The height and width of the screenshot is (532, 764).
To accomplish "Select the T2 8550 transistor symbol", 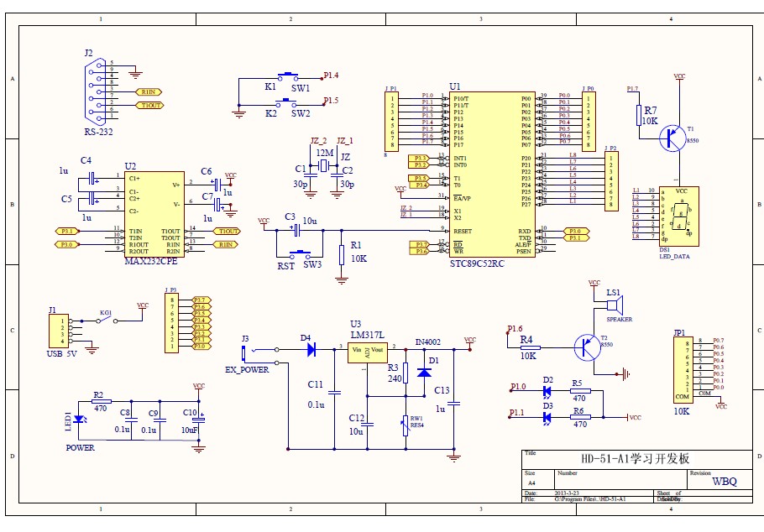I will click(x=588, y=348).
